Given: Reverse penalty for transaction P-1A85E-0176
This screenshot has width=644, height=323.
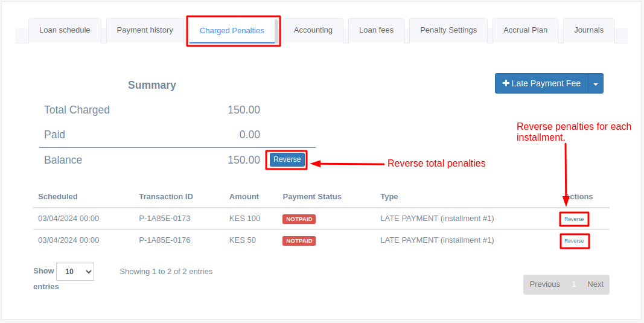Looking at the screenshot, I should pyautogui.click(x=574, y=241).
